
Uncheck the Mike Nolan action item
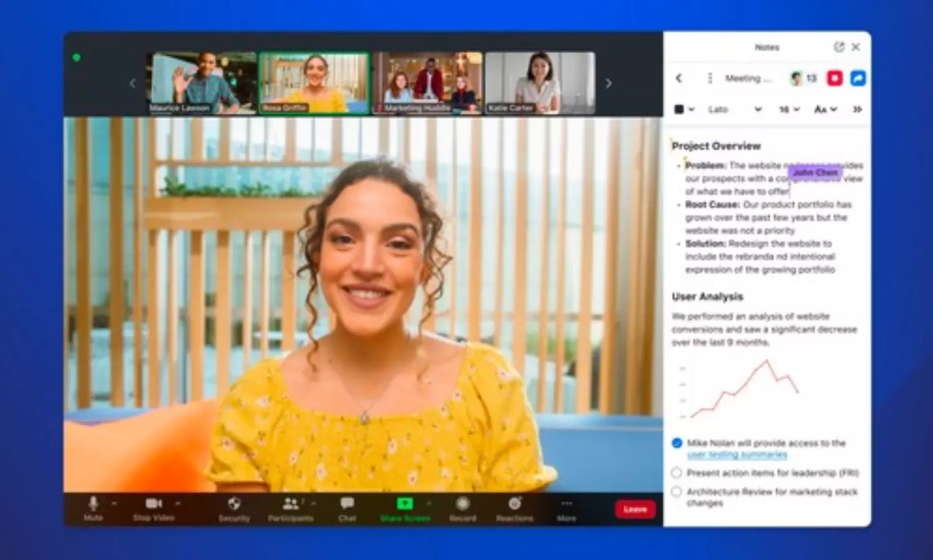click(x=677, y=443)
